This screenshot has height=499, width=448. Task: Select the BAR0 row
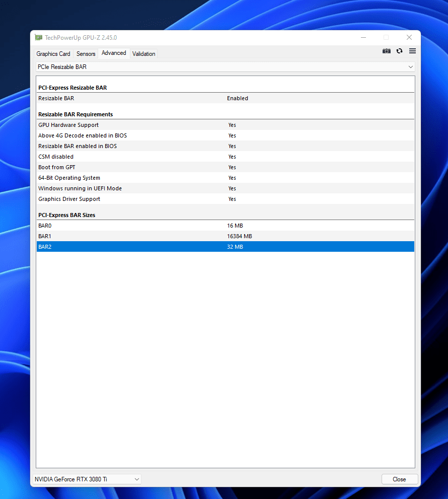[x=226, y=226]
